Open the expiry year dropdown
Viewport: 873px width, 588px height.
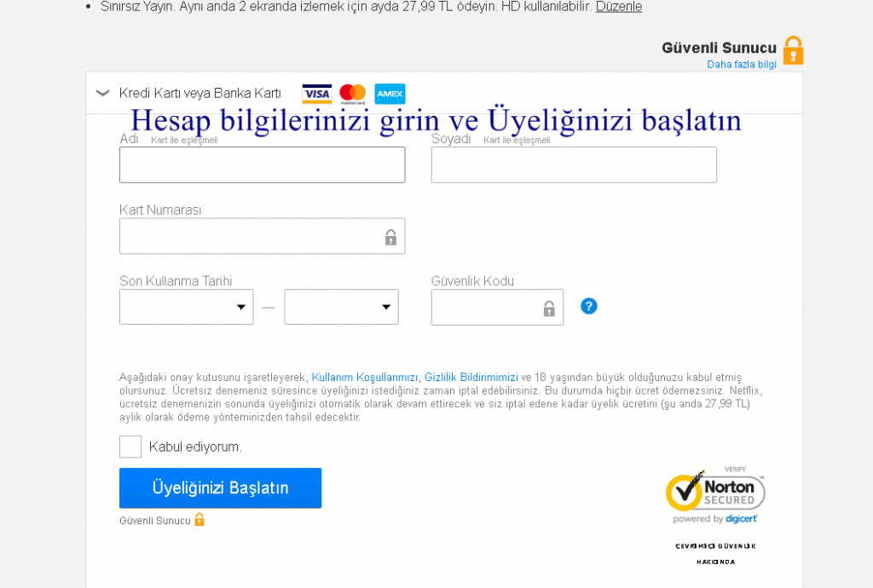point(341,307)
